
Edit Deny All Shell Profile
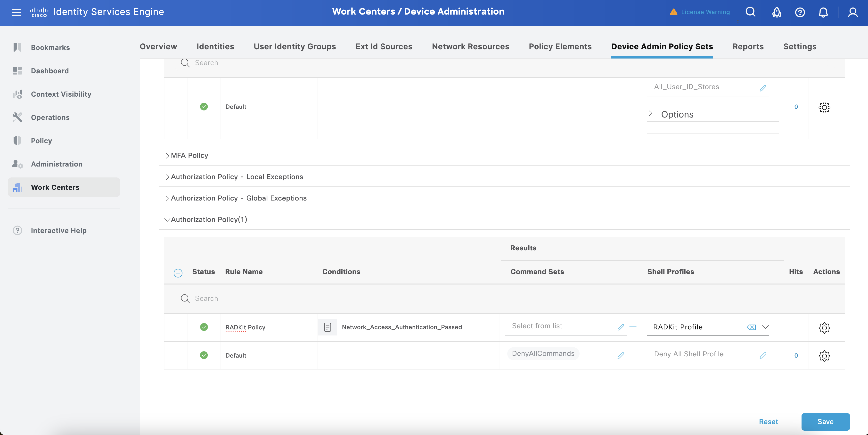pos(763,355)
